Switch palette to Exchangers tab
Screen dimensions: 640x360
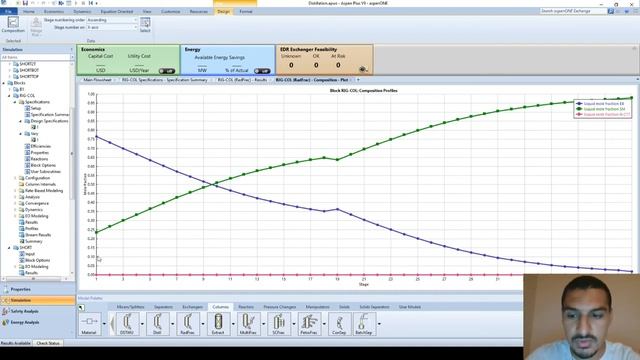tap(192, 307)
